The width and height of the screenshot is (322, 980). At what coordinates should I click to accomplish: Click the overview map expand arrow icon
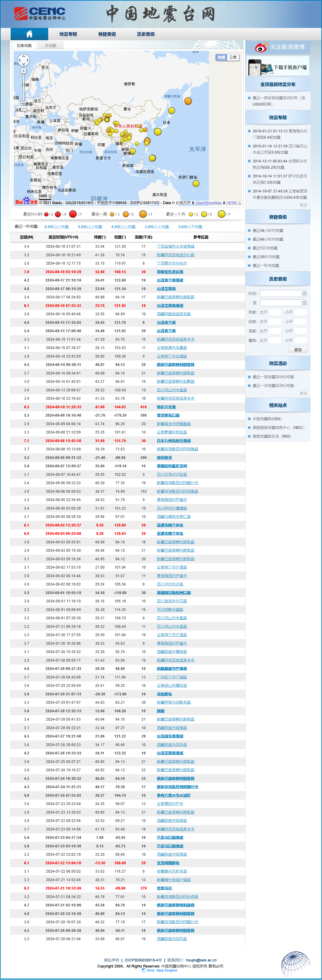(x=240, y=204)
